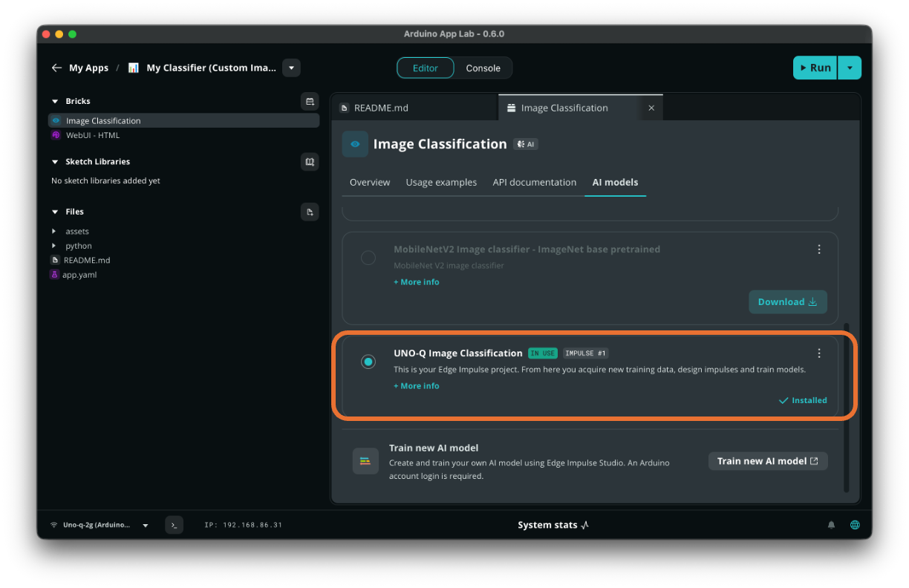Select the MobileNetV2 model radio button
Image resolution: width=909 pixels, height=588 pixels.
(x=368, y=258)
